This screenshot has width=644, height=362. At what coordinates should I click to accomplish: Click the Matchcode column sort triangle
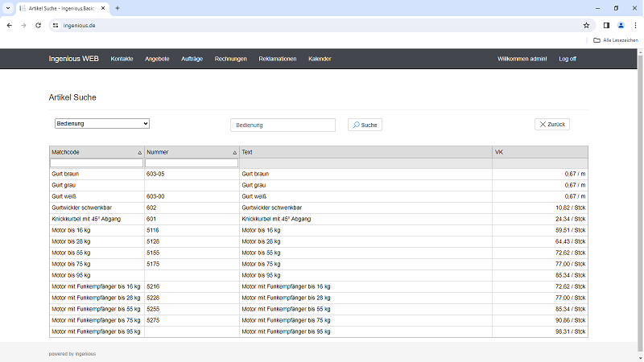point(139,153)
